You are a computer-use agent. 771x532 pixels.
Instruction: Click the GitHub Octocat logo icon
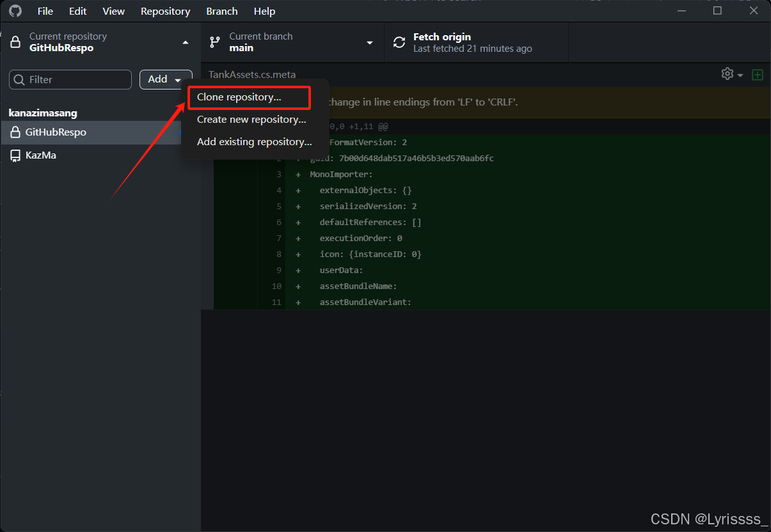15,11
